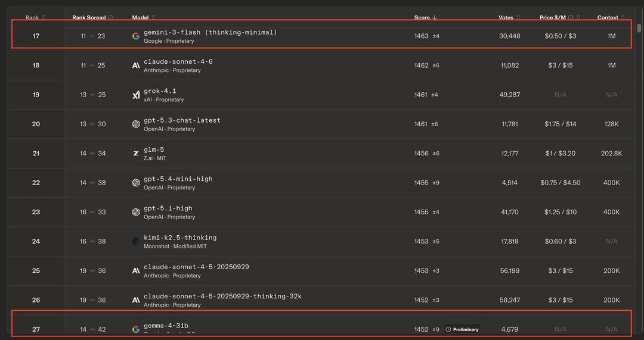Screen dimensions: 644x340
Task: Click the price $0.50 / $3
Action: click(561, 36)
